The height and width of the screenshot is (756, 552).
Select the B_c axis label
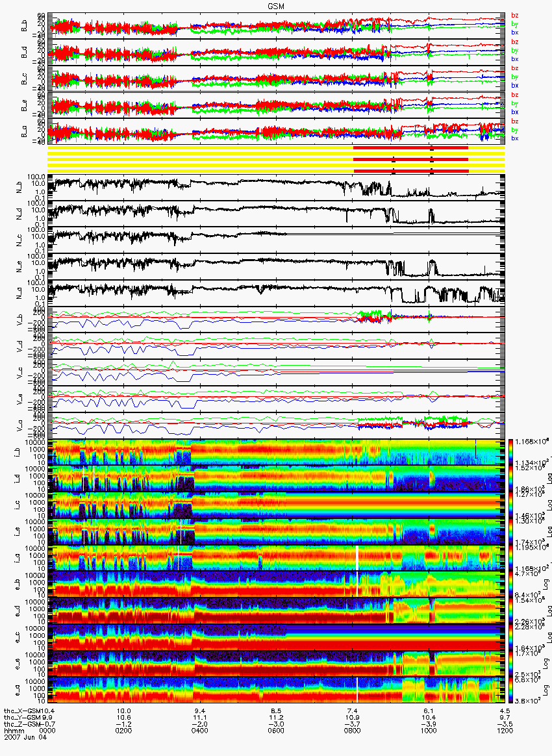tap(24, 79)
